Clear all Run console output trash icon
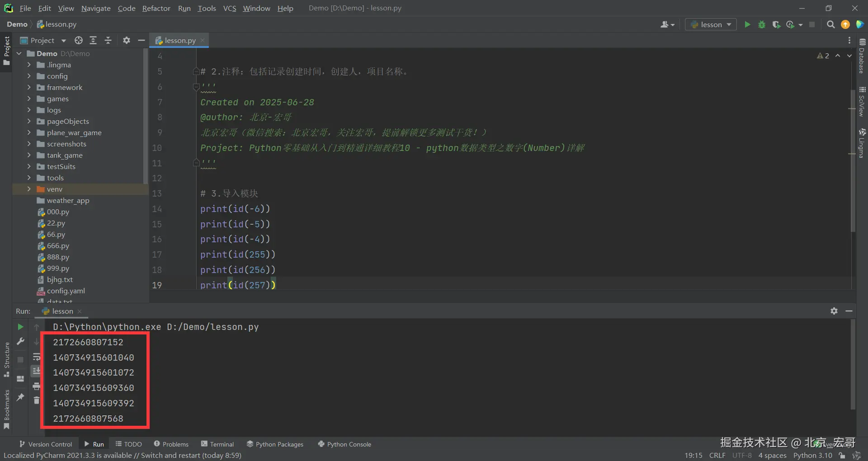This screenshot has width=868, height=461. coord(37,400)
